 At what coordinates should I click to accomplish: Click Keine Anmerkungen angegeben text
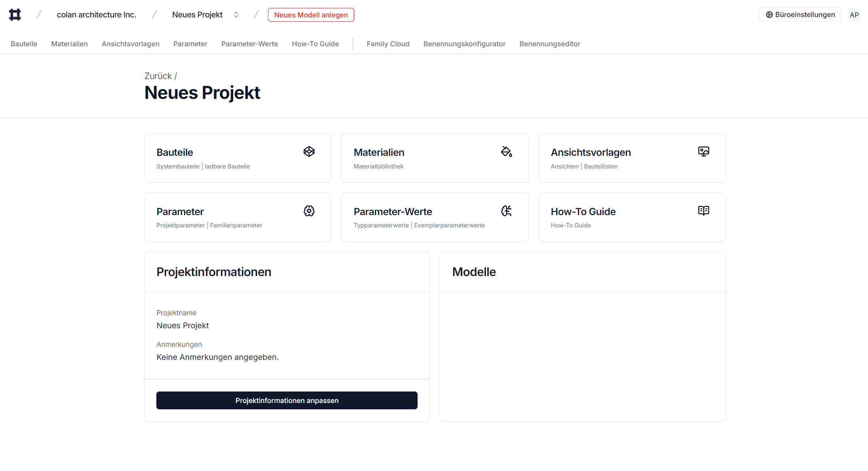[x=217, y=357]
